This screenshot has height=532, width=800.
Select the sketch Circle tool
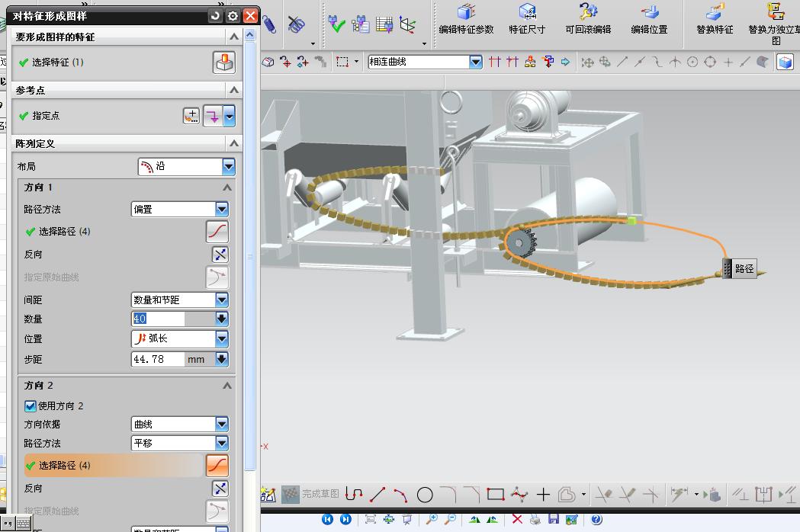(x=425, y=494)
